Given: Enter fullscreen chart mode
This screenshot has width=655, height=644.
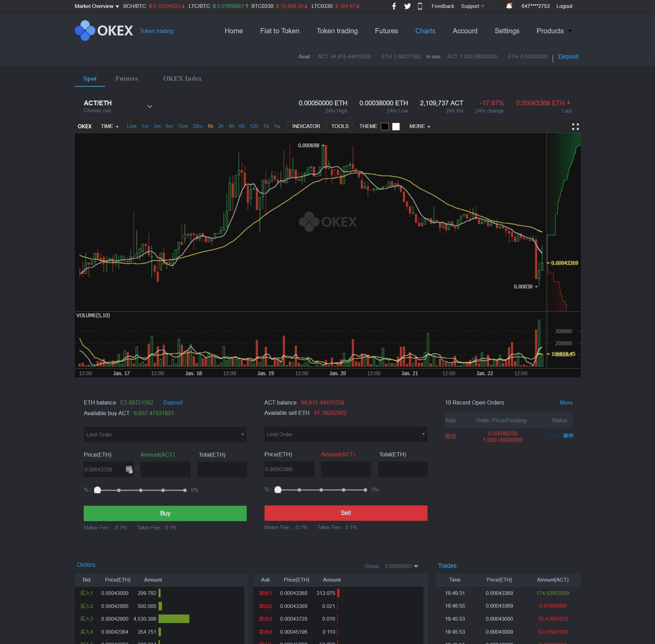Looking at the screenshot, I should 576,127.
